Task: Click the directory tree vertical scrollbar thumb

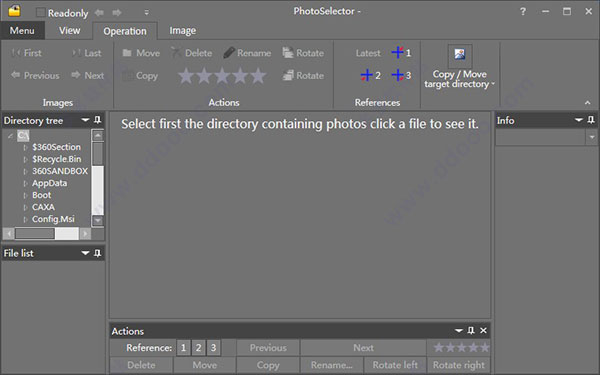Action: coord(98,154)
